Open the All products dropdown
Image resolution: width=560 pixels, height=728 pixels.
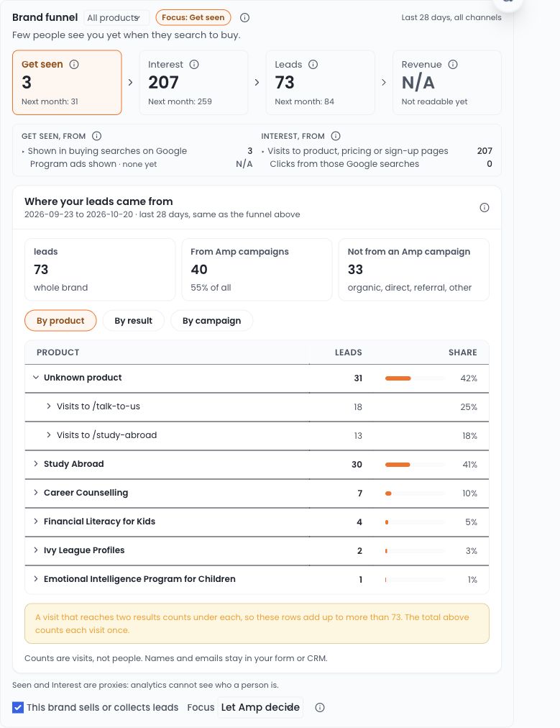[x=116, y=18]
